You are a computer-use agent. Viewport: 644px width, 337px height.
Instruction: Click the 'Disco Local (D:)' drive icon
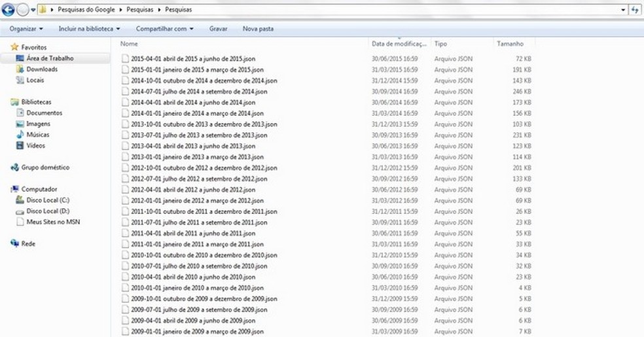pyautogui.click(x=20, y=211)
